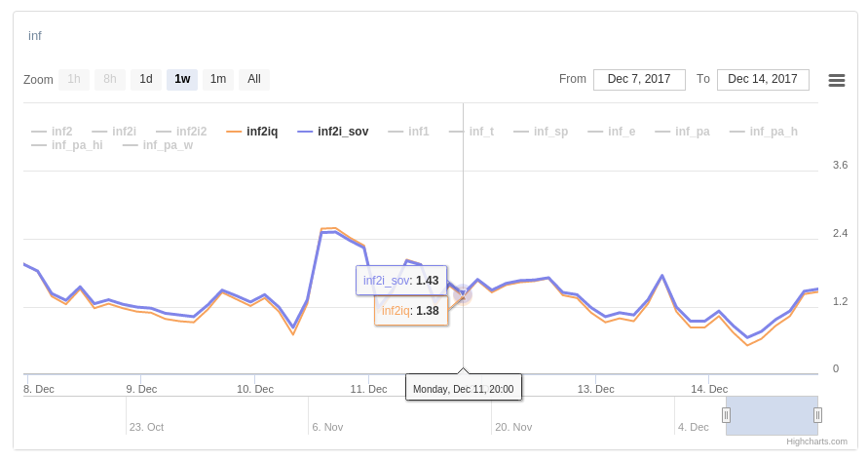The height and width of the screenshot is (461, 868).
Task: Select the 1d zoom range
Action: tap(146, 80)
